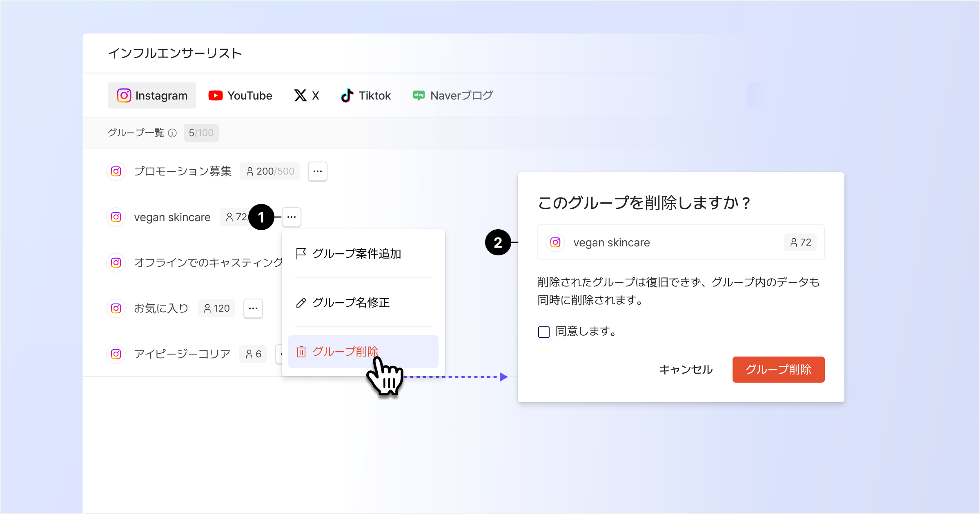Image resolution: width=980 pixels, height=514 pixels.
Task: Click Instagram icon of プロモーション募集 group
Action: click(116, 171)
